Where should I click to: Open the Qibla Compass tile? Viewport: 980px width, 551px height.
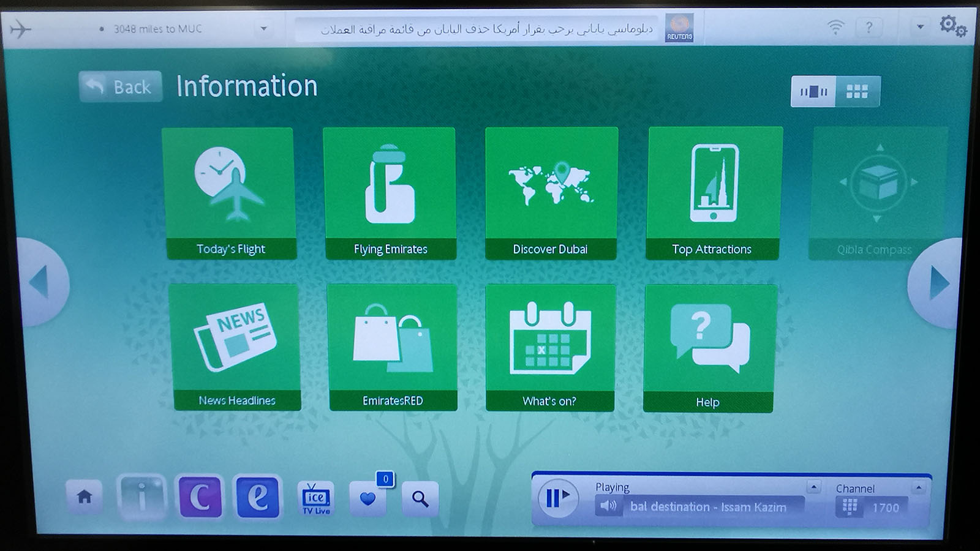pos(878,193)
